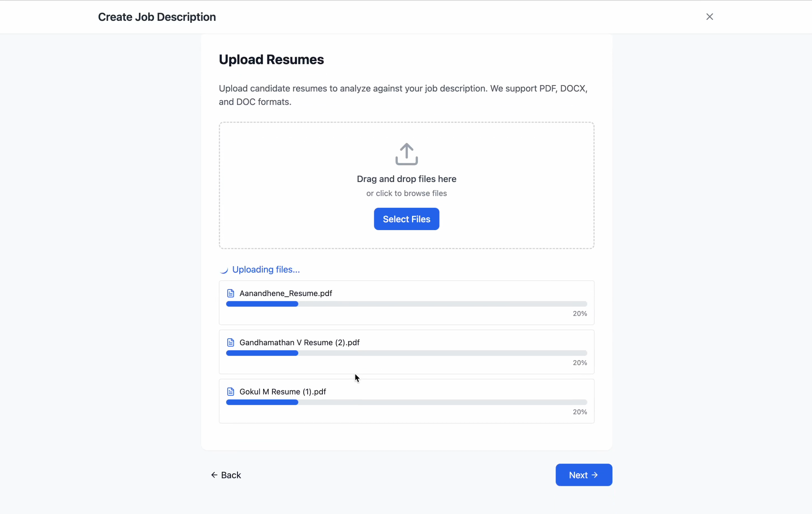This screenshot has width=812, height=514.
Task: Click the Gokul M Resume (1).pdf name
Action: pos(283,392)
